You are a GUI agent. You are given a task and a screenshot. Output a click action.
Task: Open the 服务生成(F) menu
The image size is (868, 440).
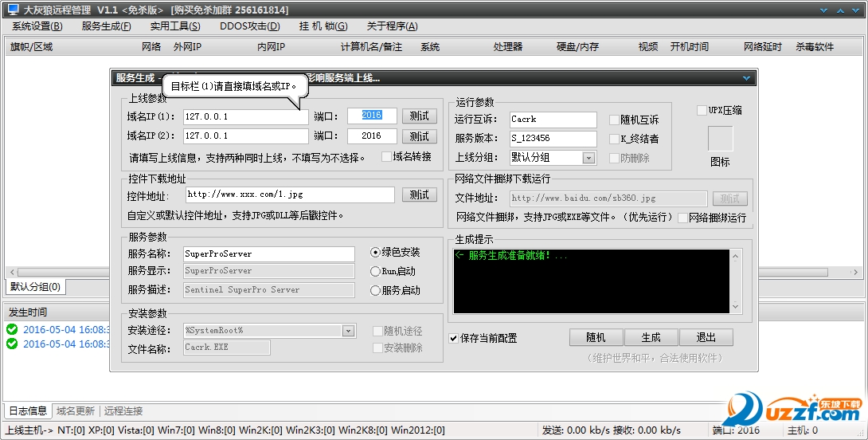tap(106, 26)
